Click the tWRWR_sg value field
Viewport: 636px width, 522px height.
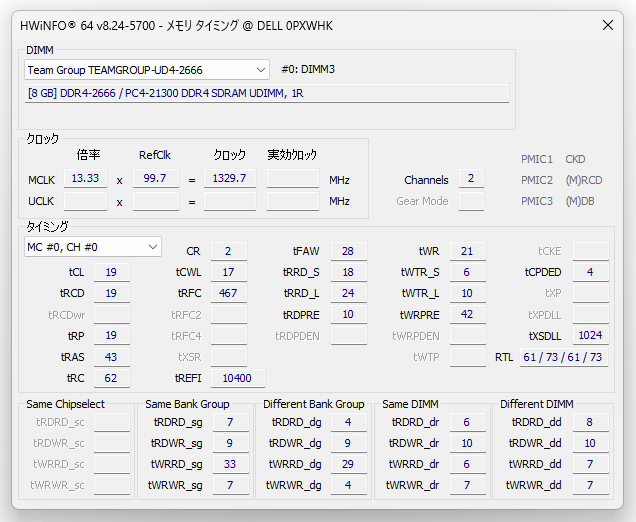tap(231, 485)
